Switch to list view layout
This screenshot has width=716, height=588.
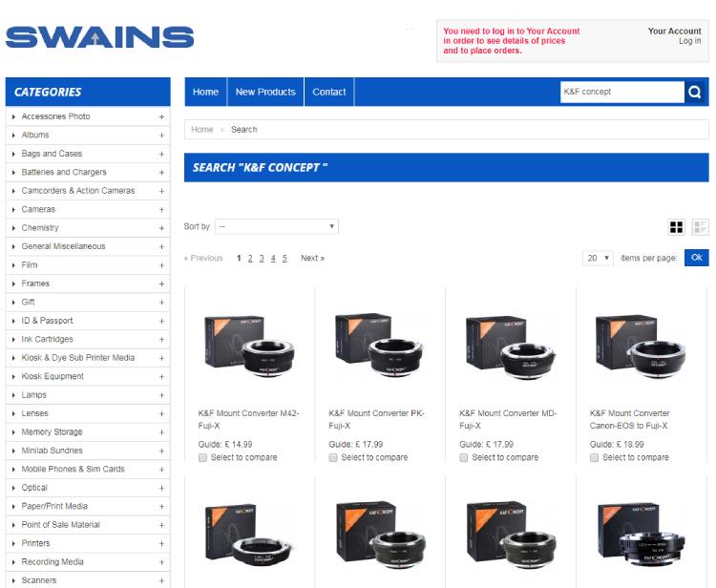(x=701, y=227)
